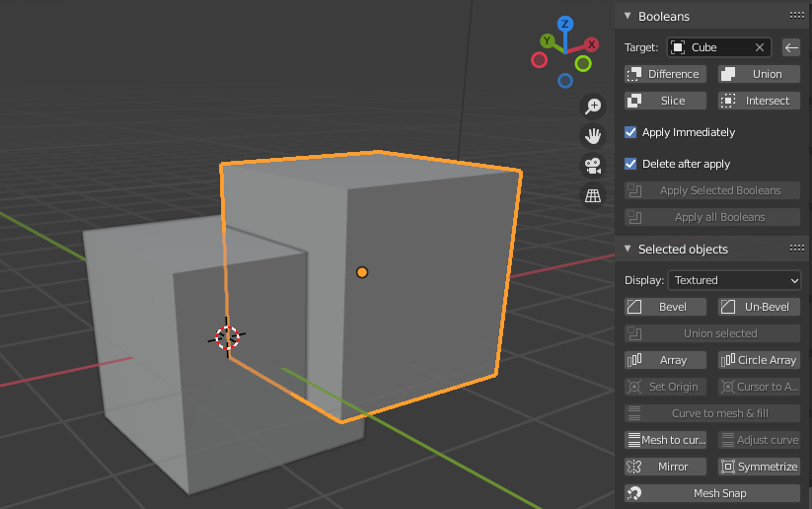Collapse the Booleans panel
This screenshot has width=812, height=509.
point(627,16)
